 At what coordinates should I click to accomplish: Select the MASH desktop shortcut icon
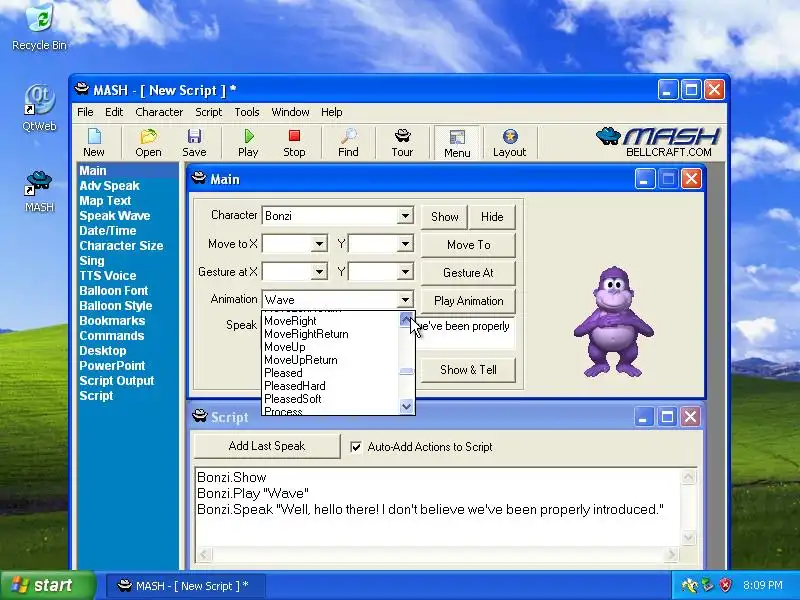[39, 191]
